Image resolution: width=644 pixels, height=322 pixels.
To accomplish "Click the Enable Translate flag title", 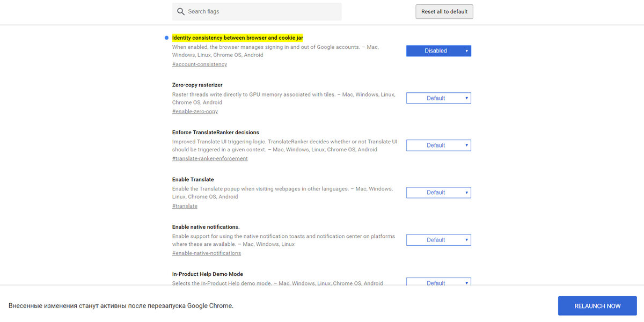I will coord(193,179).
